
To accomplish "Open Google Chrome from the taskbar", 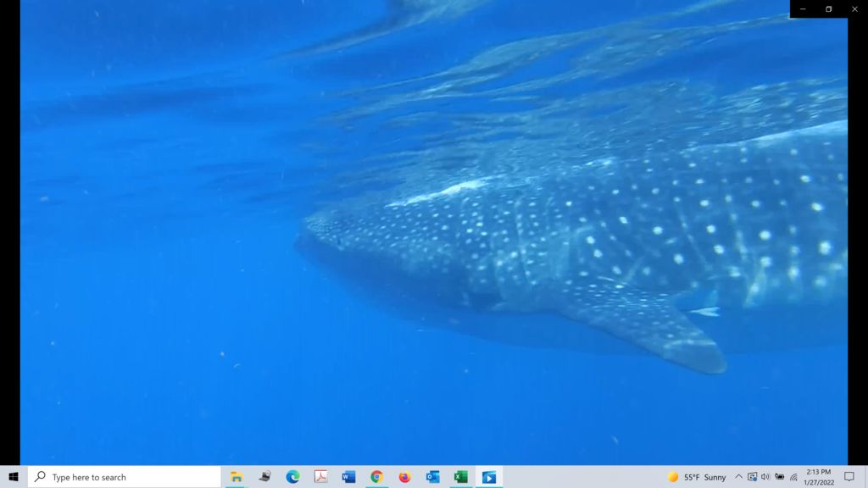I will (376, 477).
